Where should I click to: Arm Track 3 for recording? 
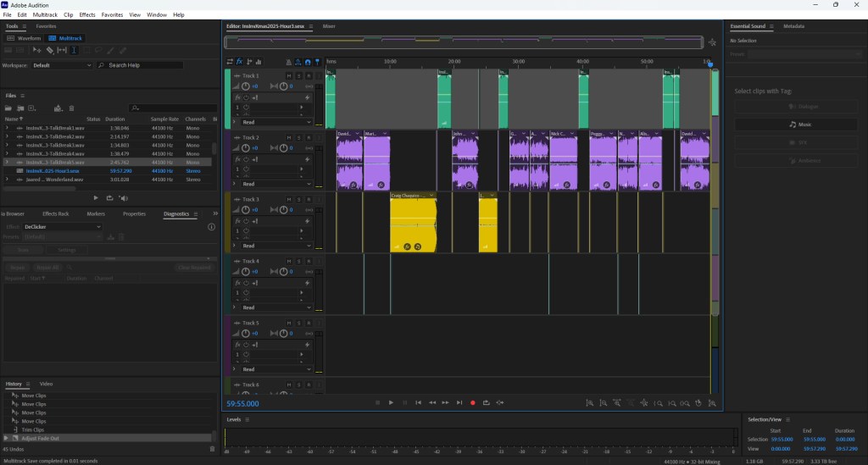(x=309, y=199)
